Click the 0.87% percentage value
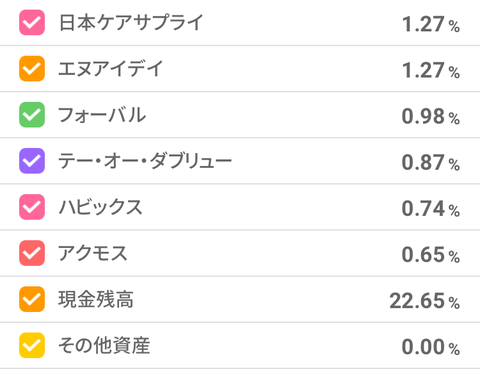 coord(431,162)
